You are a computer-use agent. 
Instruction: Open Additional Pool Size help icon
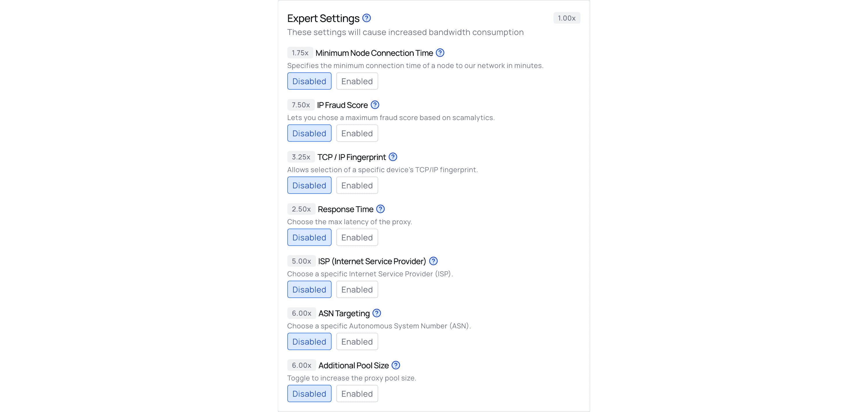(396, 365)
